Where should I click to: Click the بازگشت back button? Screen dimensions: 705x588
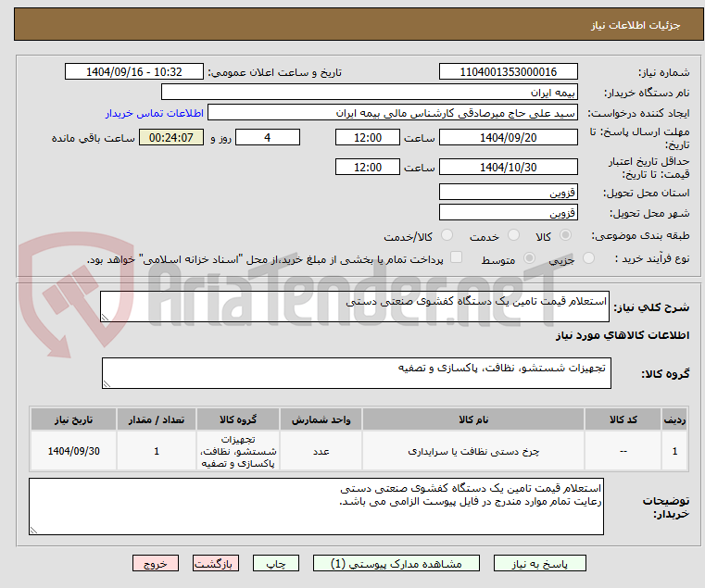point(216,563)
